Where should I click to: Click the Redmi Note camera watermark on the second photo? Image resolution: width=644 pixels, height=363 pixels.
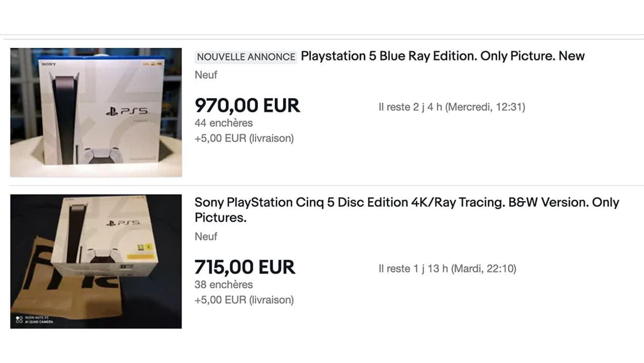pyautogui.click(x=32, y=320)
